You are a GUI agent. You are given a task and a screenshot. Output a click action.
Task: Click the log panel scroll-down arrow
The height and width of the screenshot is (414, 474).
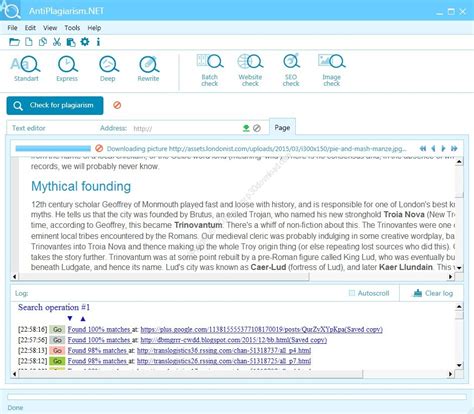coord(459,365)
